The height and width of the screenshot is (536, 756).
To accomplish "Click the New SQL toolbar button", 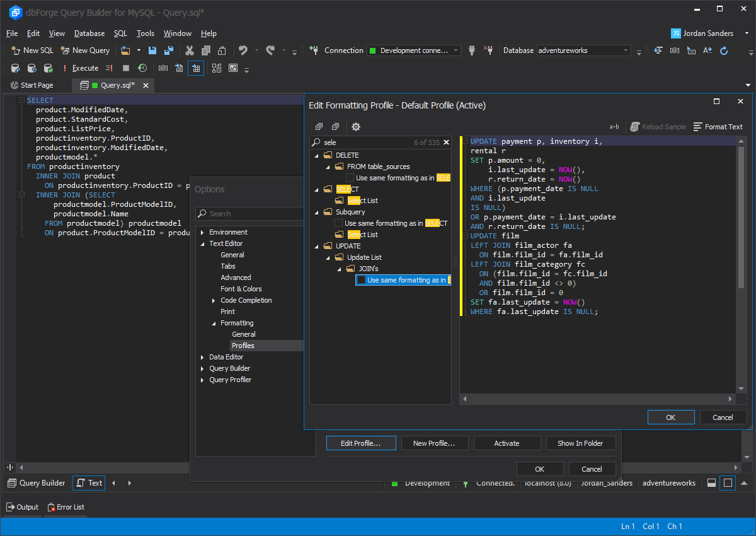I will coord(33,50).
